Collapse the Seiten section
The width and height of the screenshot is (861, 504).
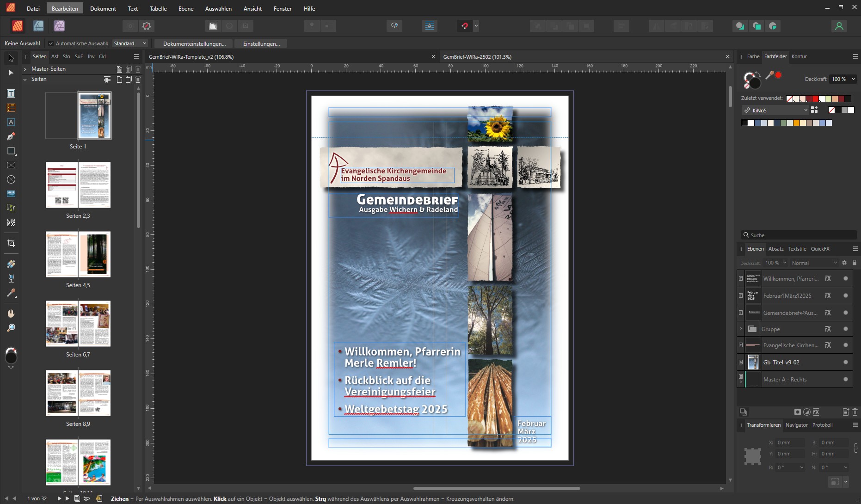click(25, 79)
